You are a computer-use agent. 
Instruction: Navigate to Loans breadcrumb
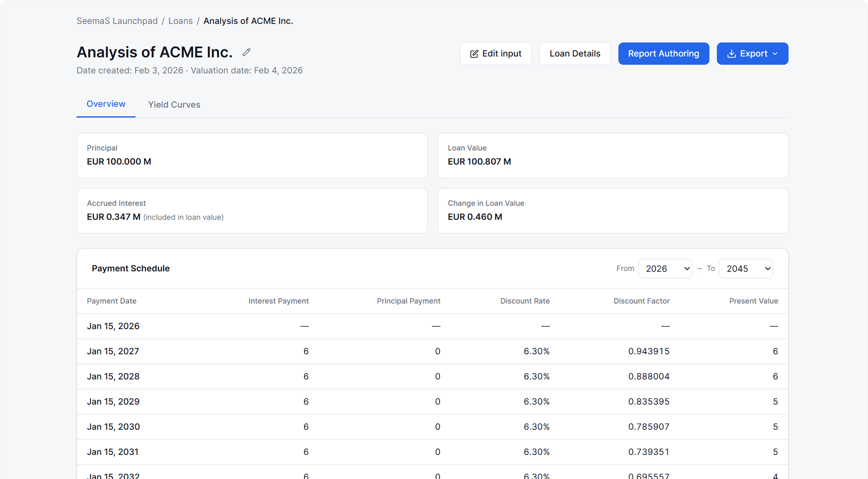click(x=181, y=21)
